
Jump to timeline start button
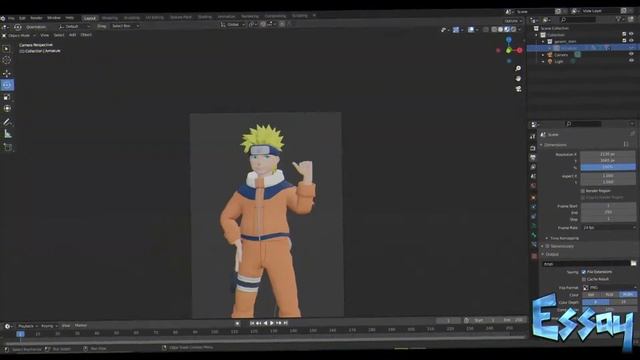pyautogui.click(x=252, y=323)
